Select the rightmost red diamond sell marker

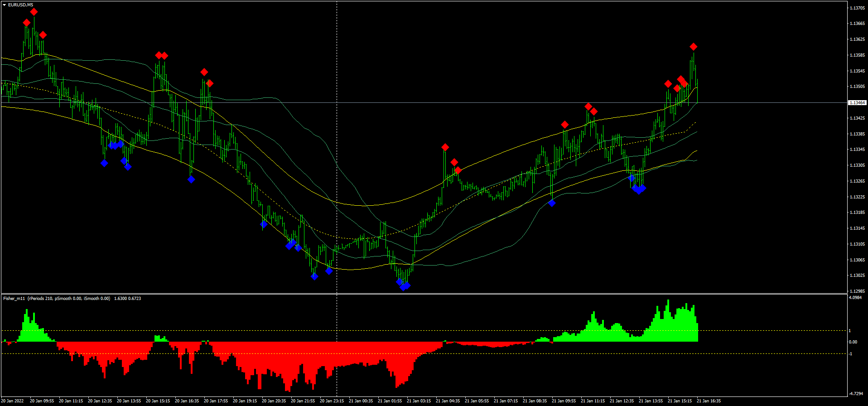point(693,47)
